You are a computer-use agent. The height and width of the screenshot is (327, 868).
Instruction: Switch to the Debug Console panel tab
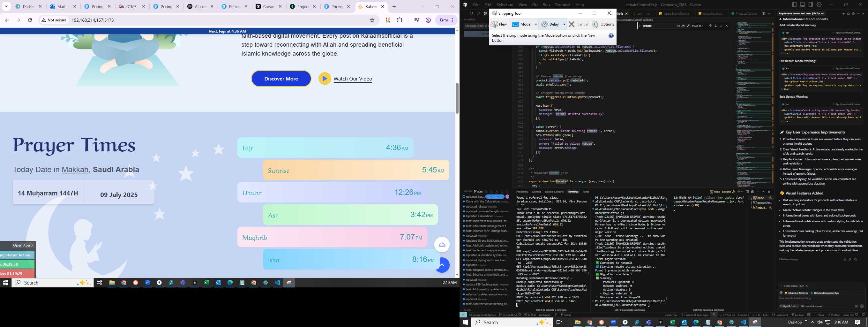click(554, 192)
